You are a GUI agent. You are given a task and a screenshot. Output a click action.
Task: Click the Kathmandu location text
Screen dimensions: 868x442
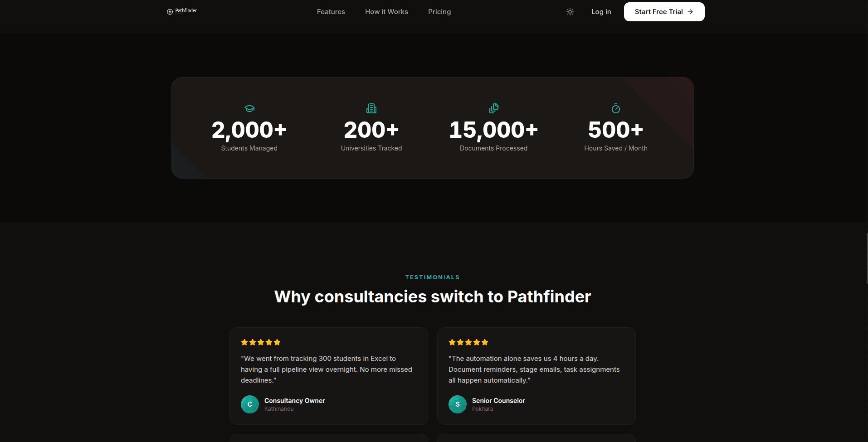tap(279, 409)
